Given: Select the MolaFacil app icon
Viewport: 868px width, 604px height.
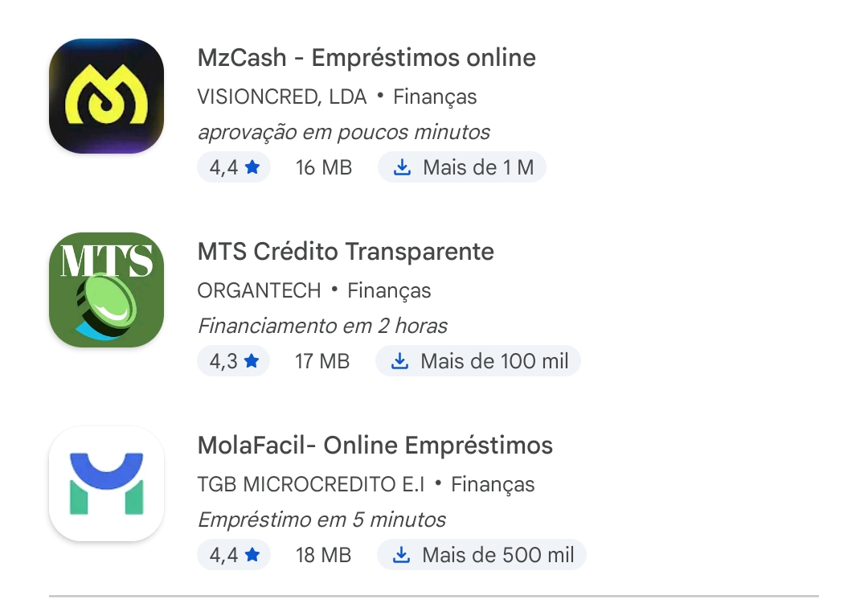Looking at the screenshot, I should click(x=106, y=483).
